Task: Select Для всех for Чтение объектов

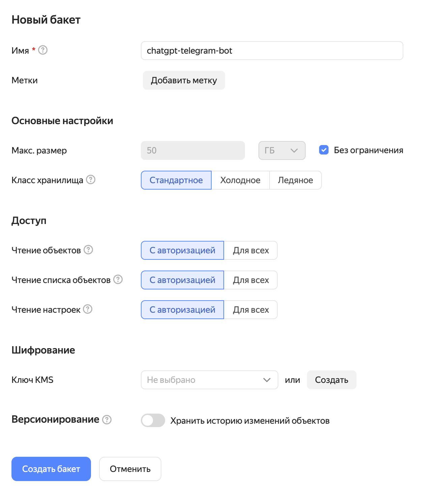Action: (251, 250)
